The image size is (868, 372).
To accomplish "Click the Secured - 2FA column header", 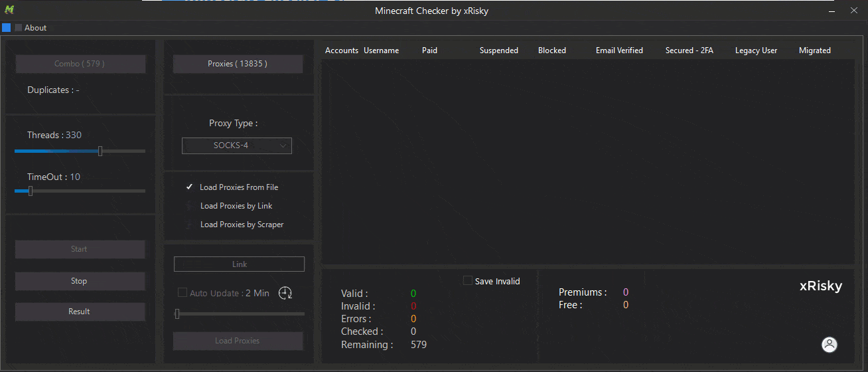I will (689, 50).
